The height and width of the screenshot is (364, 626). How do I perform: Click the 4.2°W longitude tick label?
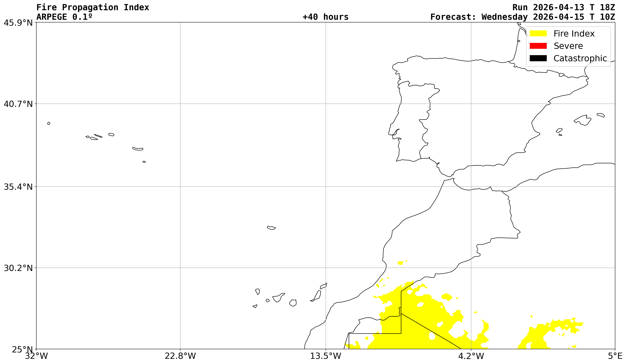point(471,356)
